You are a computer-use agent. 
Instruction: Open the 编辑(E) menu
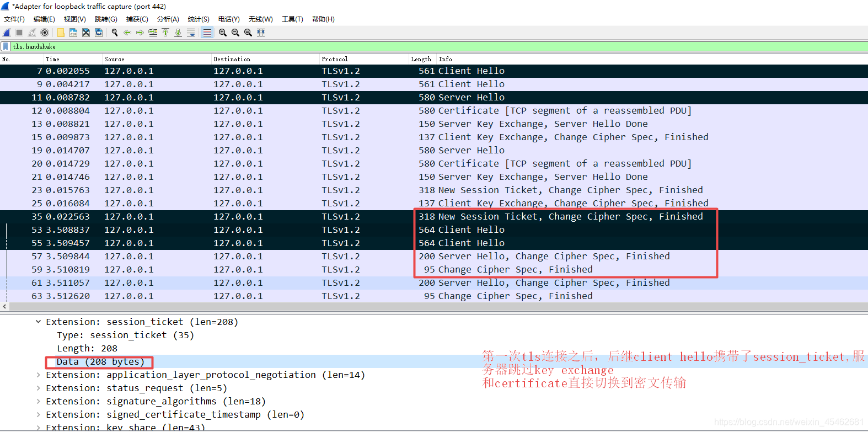[44, 19]
